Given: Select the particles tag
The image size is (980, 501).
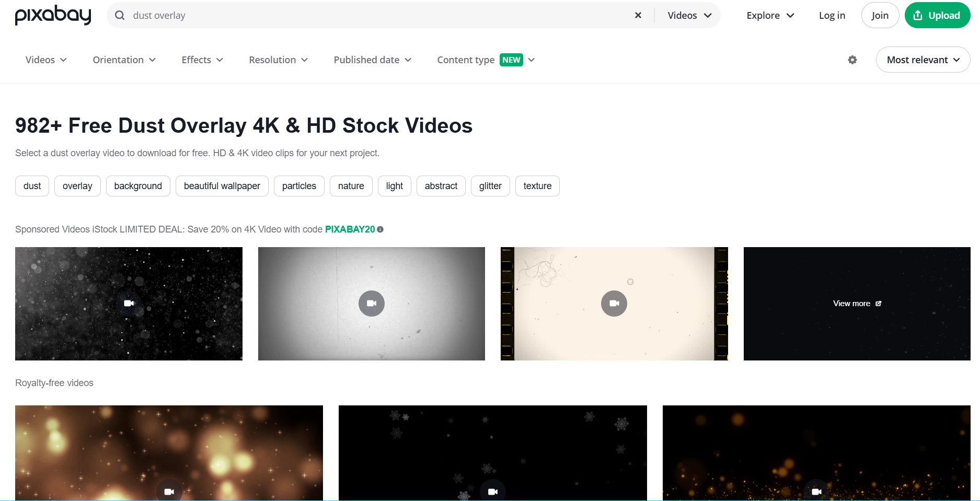Looking at the screenshot, I should pos(298,185).
